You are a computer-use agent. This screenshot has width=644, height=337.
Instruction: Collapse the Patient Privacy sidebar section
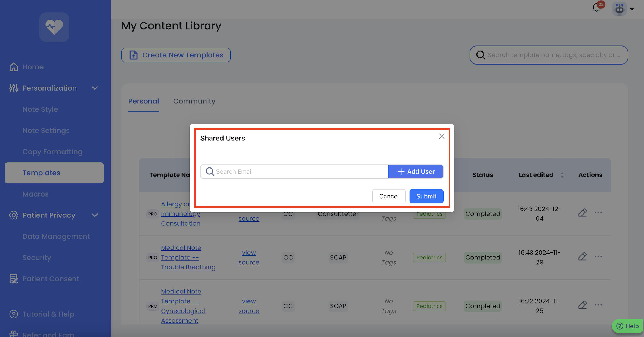point(95,215)
